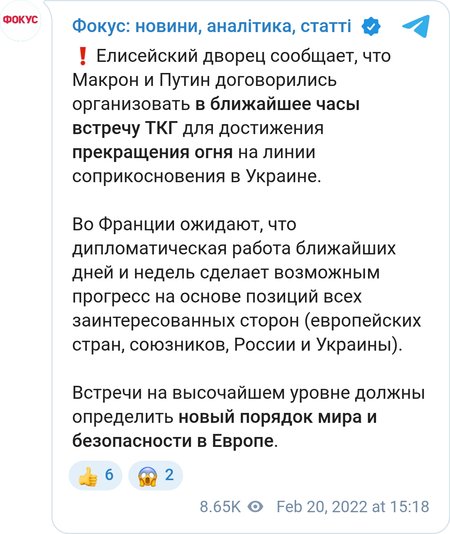Click bold text в ближайшее часы
Screen dimensions: 450x534
pyautogui.click(x=277, y=104)
